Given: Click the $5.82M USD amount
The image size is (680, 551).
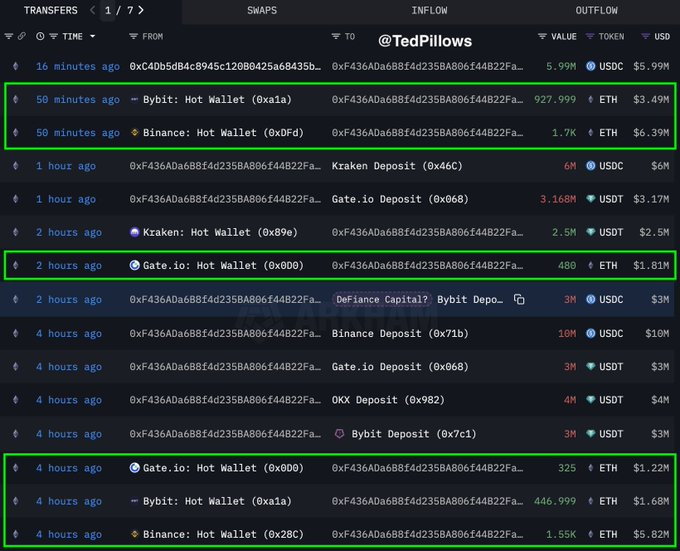Looking at the screenshot, I should coord(651,535).
